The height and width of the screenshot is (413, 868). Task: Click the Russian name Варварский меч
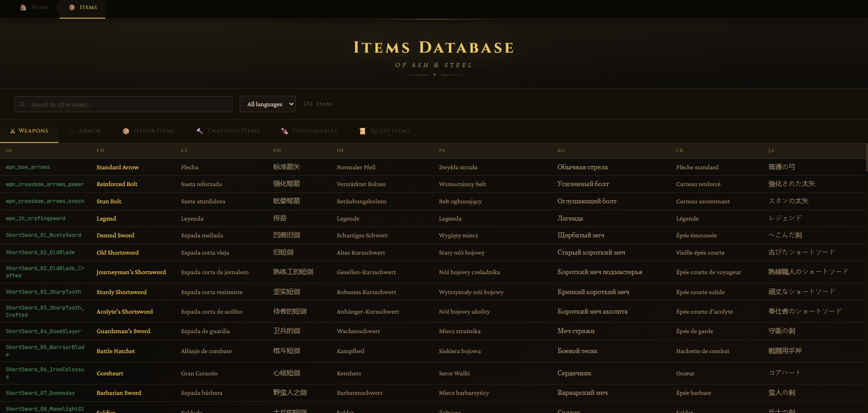pos(582,393)
